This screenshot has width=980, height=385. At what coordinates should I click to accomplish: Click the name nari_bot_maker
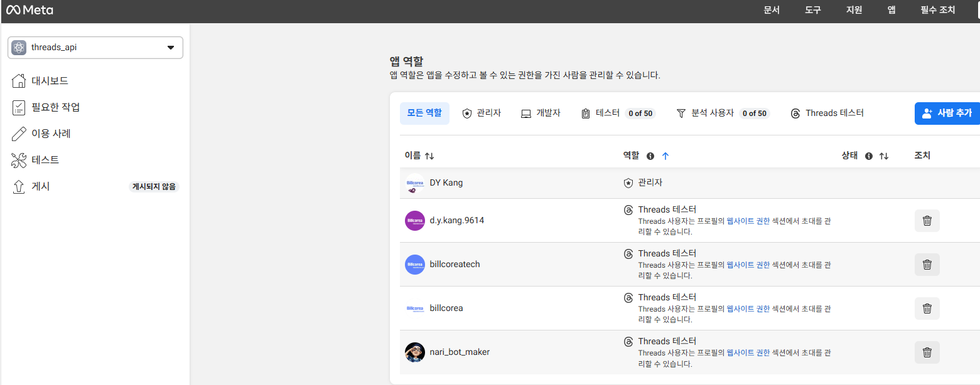tap(460, 352)
